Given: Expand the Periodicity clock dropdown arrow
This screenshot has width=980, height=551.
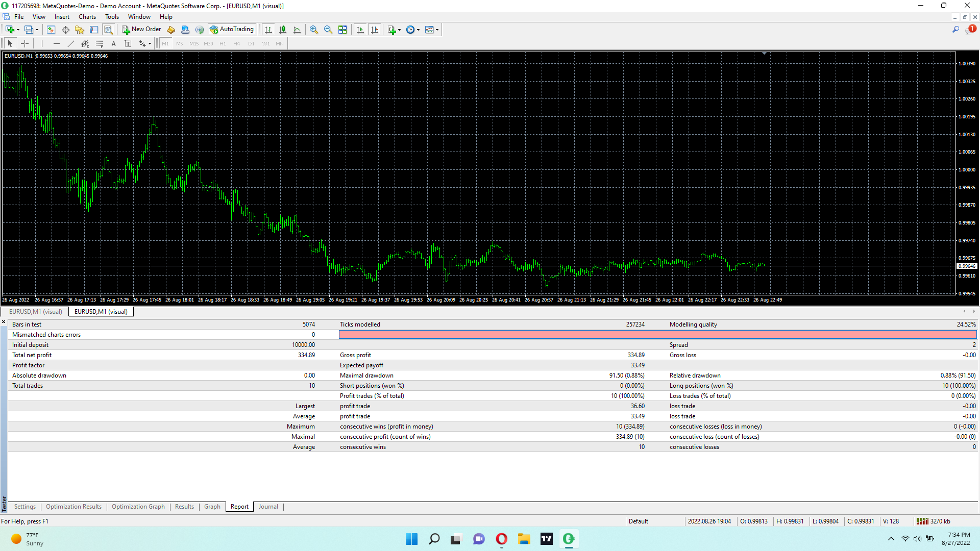Looking at the screenshot, I should click(419, 30).
